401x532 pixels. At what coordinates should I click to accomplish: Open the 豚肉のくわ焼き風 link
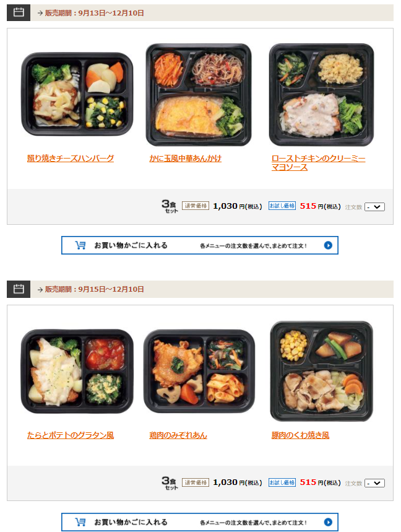point(300,435)
